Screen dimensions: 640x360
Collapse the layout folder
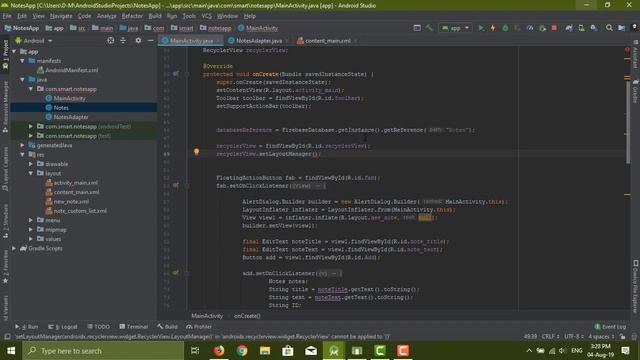(x=31, y=173)
